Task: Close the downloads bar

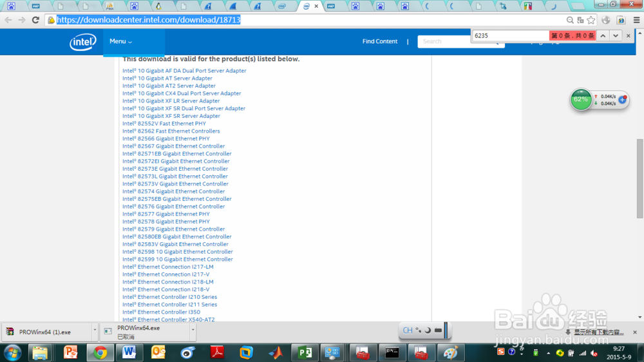Action: (635, 332)
